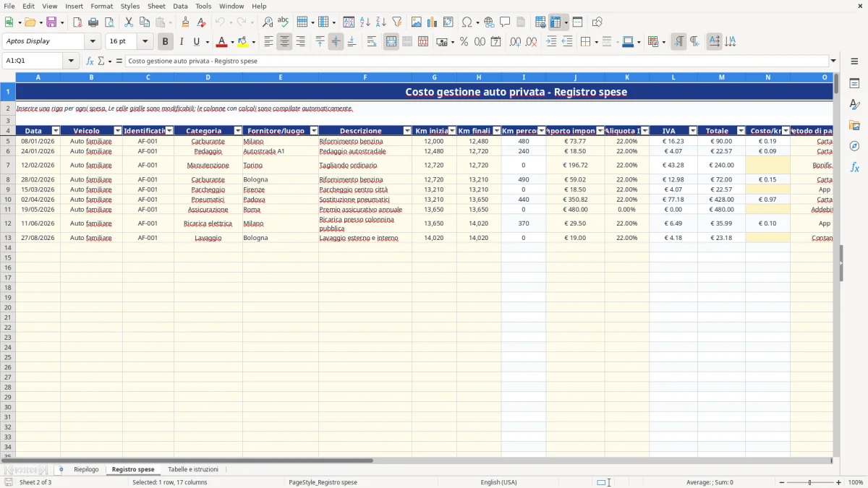Cut the selected cells
The image size is (868, 488).
coord(129,22)
